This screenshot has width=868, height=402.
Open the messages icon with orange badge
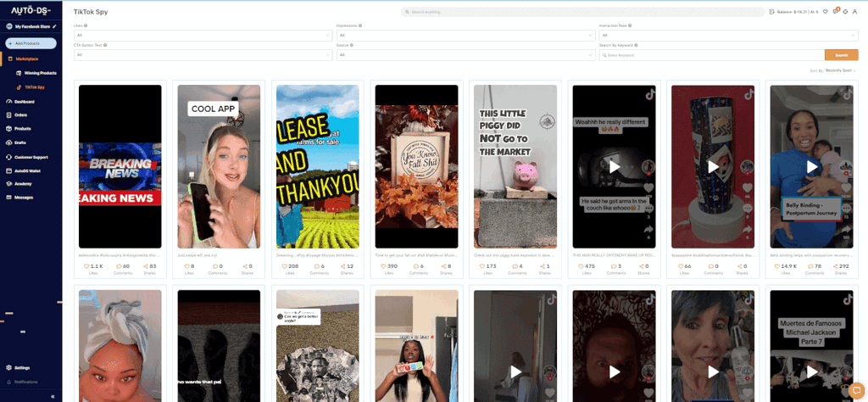pos(835,12)
